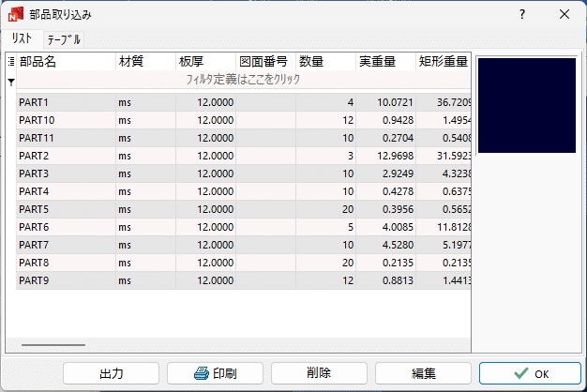
Task: Sort by the 数量 column header
Action: pos(325,61)
